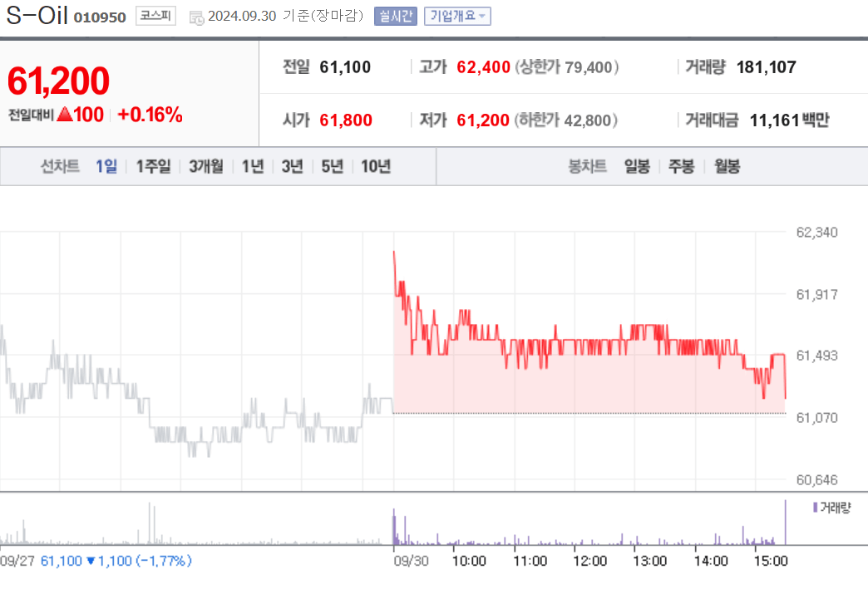Select the 1주일 line chart tab
868x594 pixels.
[153, 166]
